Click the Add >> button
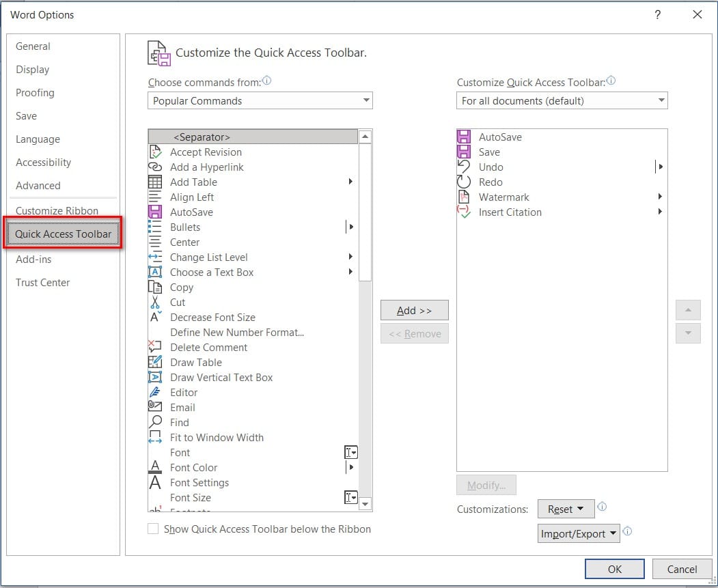 (415, 310)
